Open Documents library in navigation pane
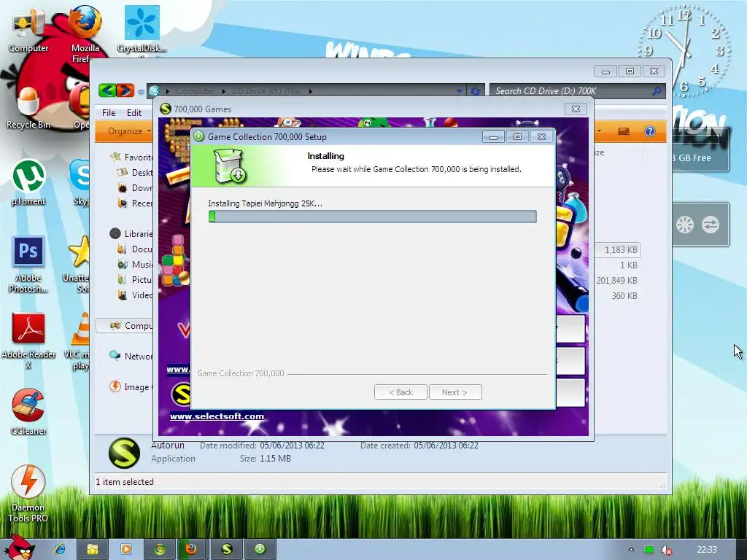The height and width of the screenshot is (560, 747). 136,249
